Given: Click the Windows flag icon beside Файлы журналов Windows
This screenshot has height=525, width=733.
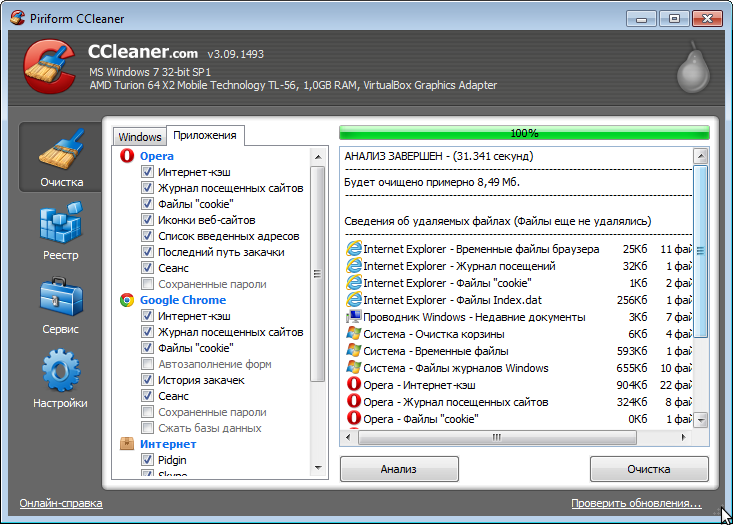Looking at the screenshot, I should pyautogui.click(x=354, y=368).
